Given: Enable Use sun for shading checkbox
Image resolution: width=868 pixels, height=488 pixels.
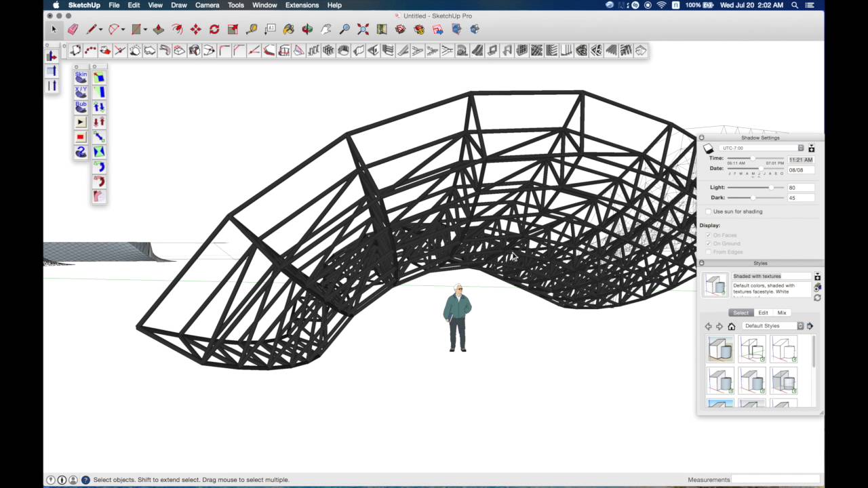Looking at the screenshot, I should [709, 211].
